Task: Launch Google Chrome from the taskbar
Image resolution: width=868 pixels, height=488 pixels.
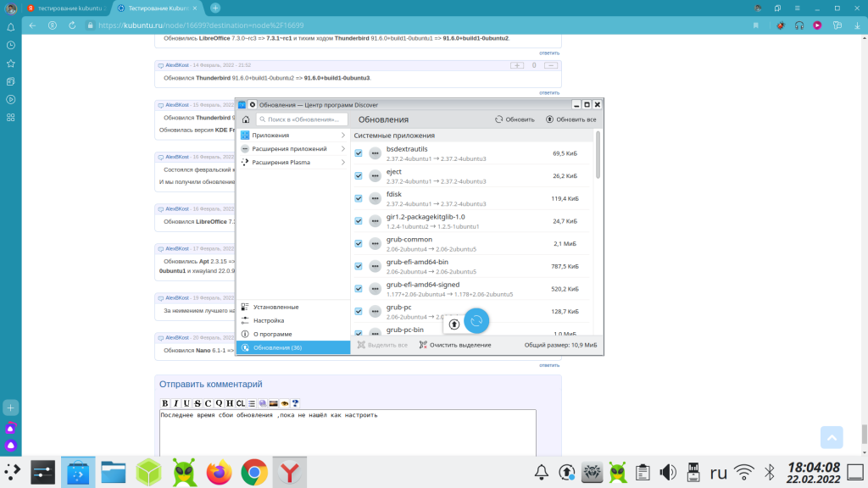Action: tap(254, 472)
